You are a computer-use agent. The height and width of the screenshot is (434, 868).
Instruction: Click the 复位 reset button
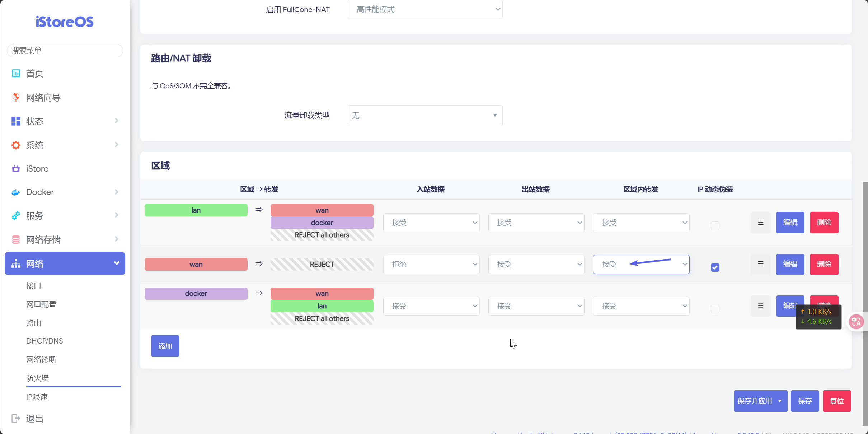click(837, 401)
